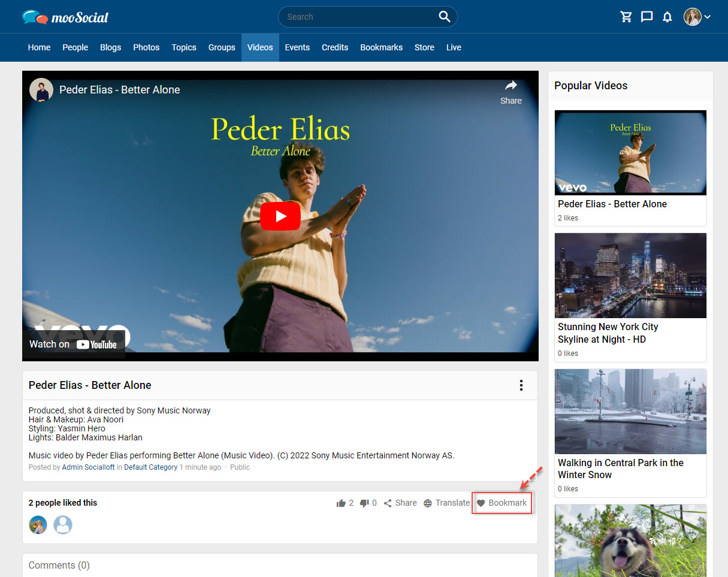Click the Bookmark heart button
This screenshot has height=577, width=728.
point(502,503)
